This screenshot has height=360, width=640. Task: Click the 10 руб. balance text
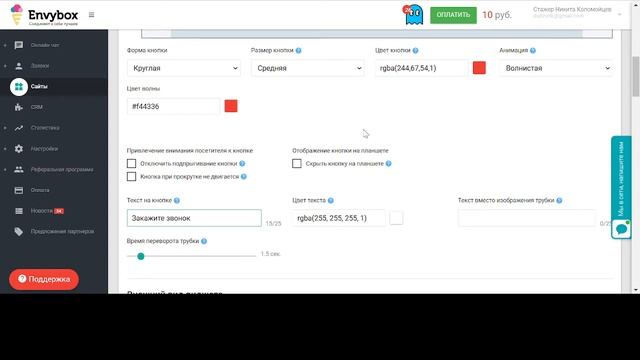tap(497, 15)
